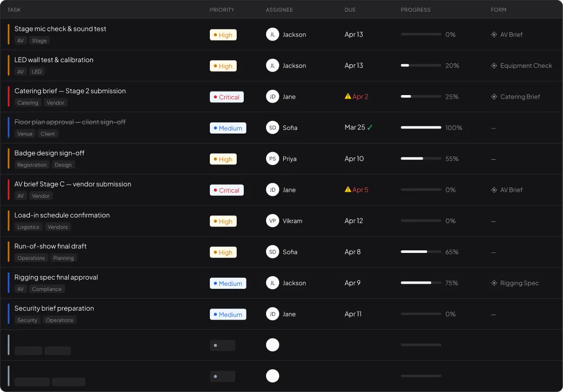This screenshot has width=563, height=392.
Task: Click the Registration tag under Badge design sign-off
Action: pos(32,165)
